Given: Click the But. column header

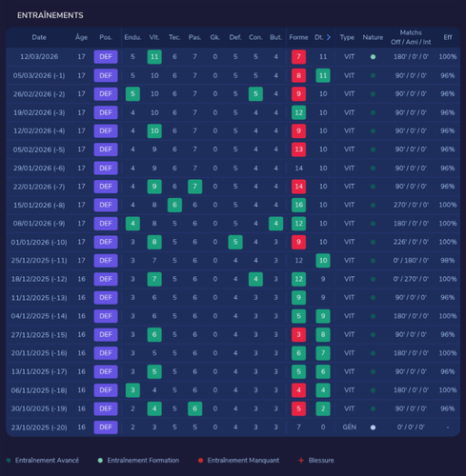Looking at the screenshot, I should 276,37.
